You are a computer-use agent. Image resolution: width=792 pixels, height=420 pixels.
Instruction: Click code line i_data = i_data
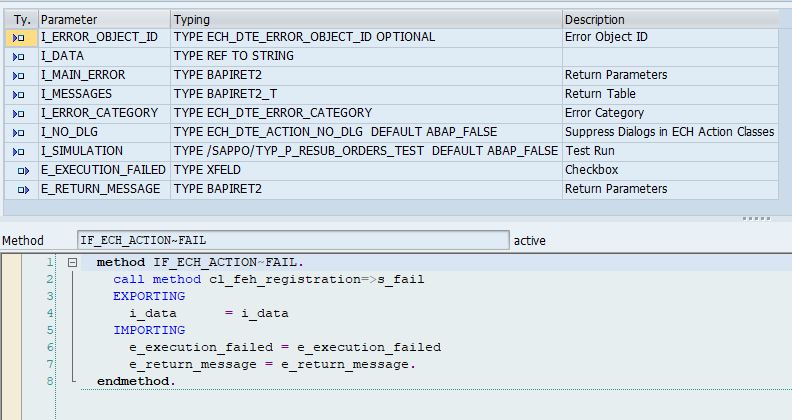pos(209,313)
